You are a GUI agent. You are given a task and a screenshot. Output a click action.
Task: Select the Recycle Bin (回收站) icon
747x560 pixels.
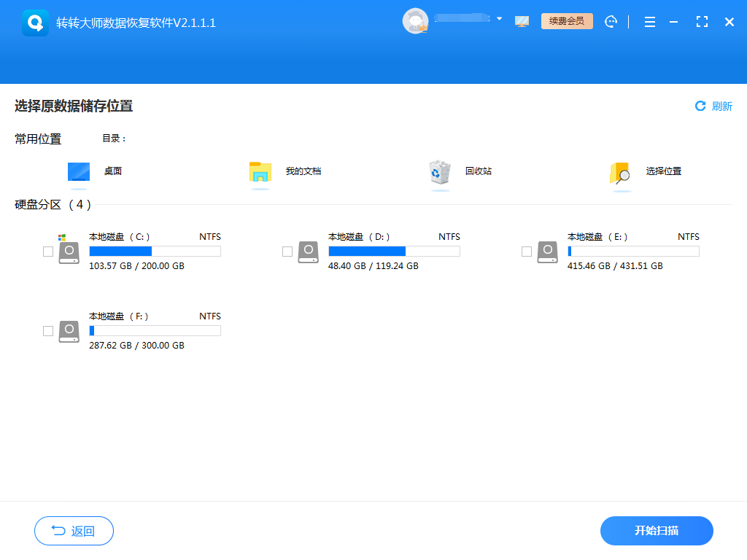[x=440, y=172]
